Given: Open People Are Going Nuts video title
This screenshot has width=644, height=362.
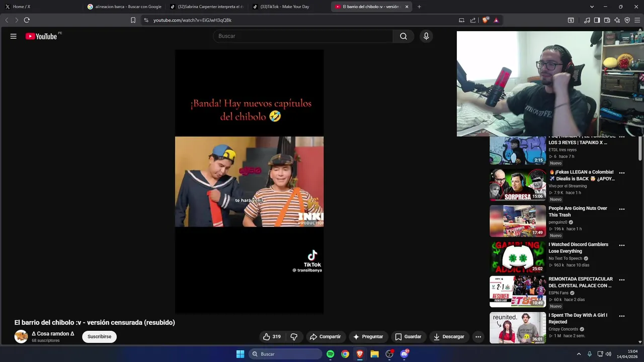Looking at the screenshot, I should [x=578, y=212].
